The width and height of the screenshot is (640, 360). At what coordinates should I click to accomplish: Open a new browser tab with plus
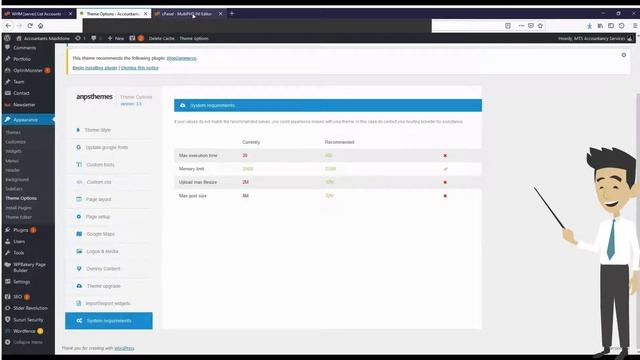pos(232,13)
